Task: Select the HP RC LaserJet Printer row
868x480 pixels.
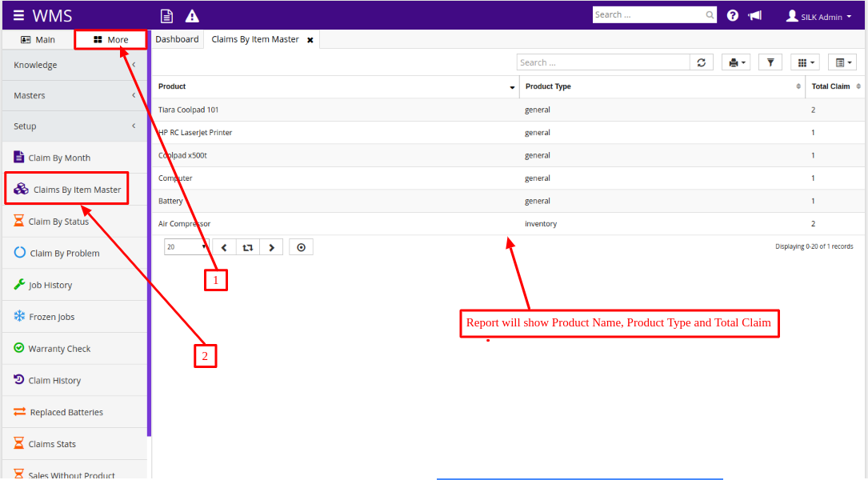Action: 508,132
